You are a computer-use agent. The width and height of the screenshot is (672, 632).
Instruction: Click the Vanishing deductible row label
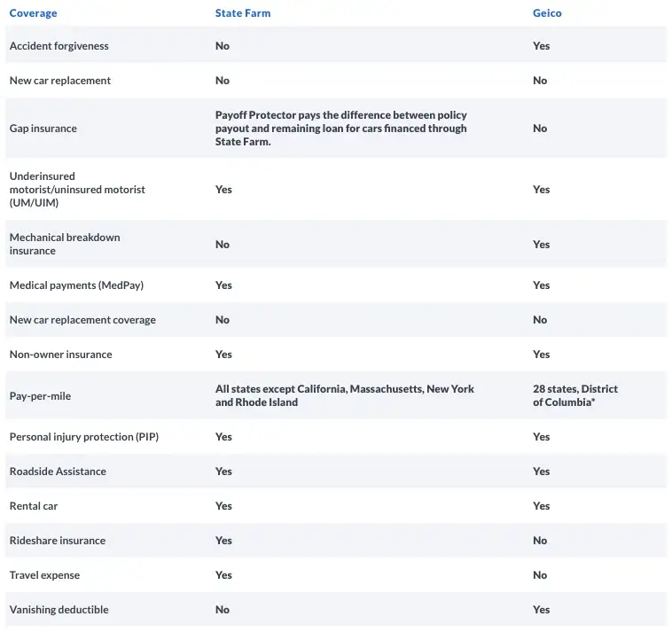tap(59, 610)
